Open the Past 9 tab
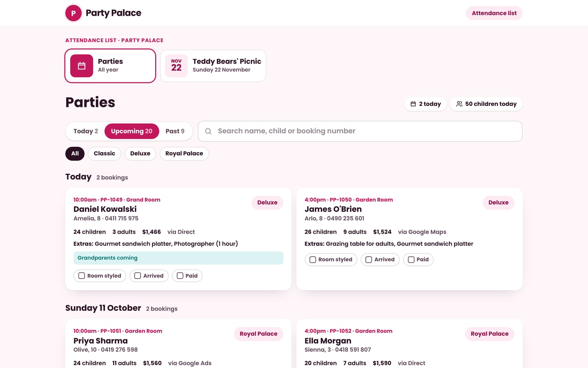The height and width of the screenshot is (368, 588). 175,131
